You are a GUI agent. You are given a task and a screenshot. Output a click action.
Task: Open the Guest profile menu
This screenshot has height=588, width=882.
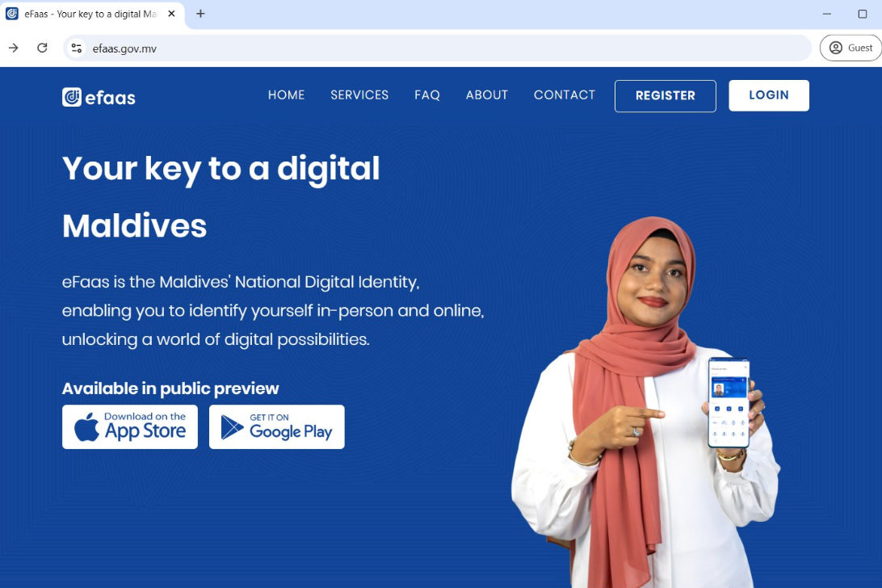850,48
